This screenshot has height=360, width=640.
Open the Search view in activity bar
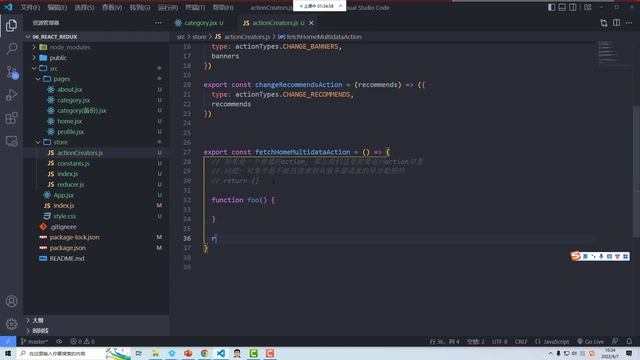[11, 49]
